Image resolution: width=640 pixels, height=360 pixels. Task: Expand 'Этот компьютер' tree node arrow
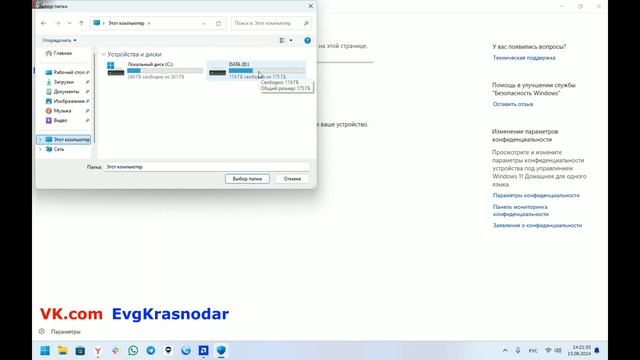[x=40, y=140]
